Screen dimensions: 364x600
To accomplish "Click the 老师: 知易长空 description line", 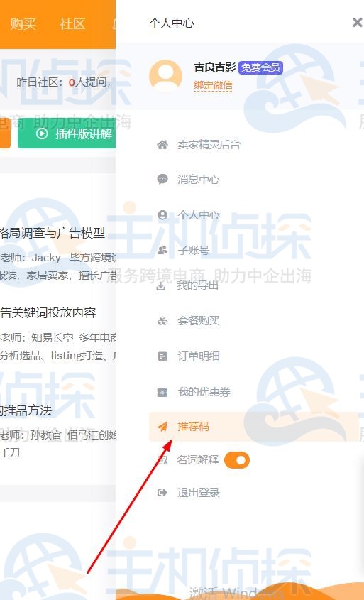I will 57,337.
